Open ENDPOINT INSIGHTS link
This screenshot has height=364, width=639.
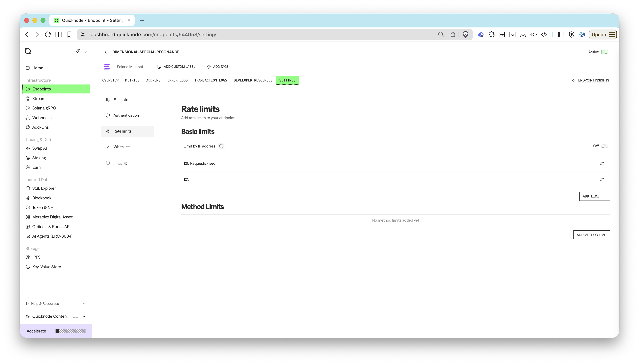[x=593, y=80]
